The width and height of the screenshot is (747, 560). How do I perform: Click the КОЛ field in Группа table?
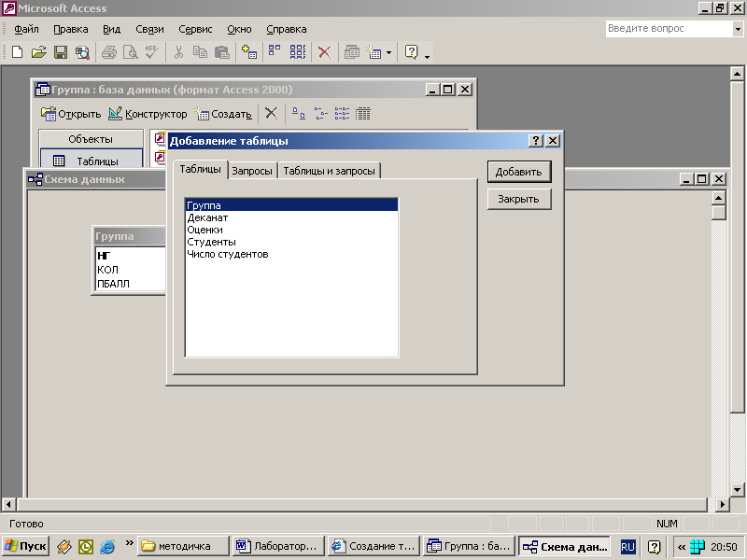tap(131, 270)
